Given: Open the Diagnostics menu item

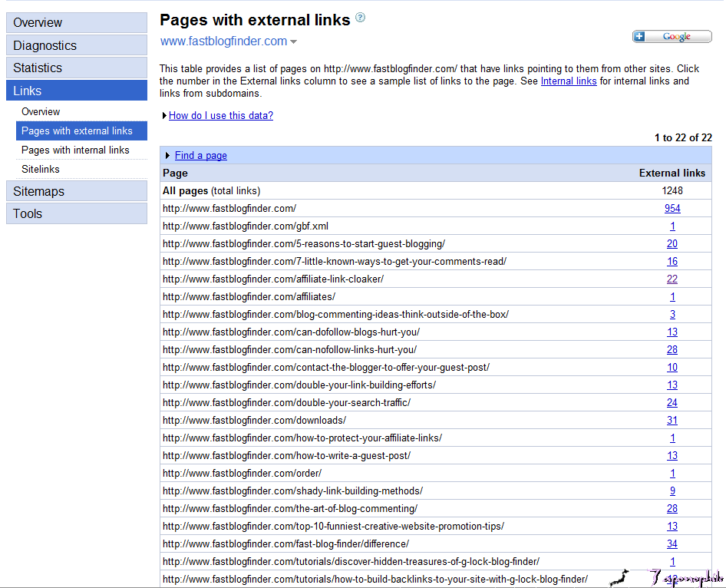Looking at the screenshot, I should 77,45.
